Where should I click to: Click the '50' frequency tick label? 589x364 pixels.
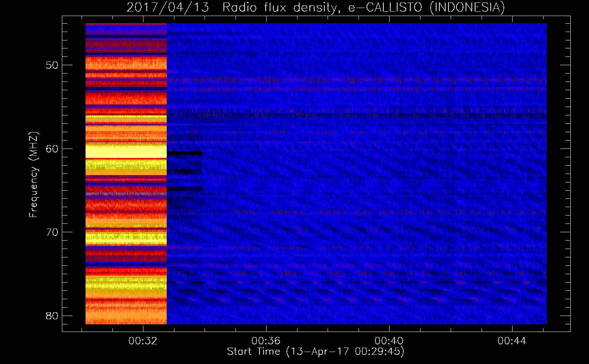pos(52,65)
